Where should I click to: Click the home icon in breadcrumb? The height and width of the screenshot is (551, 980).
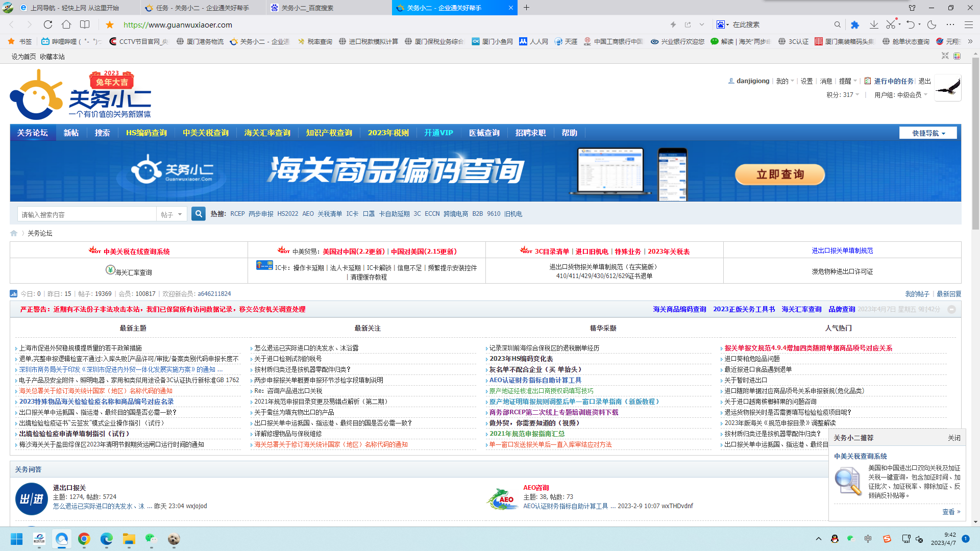(14, 233)
